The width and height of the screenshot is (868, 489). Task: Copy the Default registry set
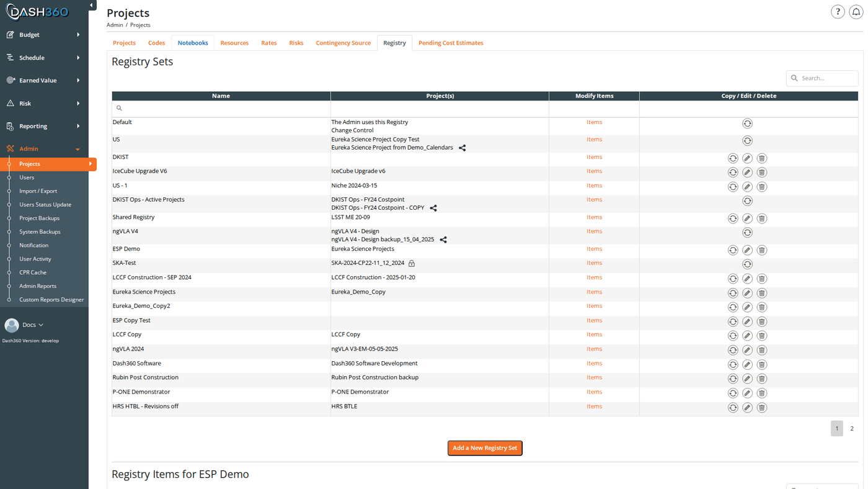point(747,123)
